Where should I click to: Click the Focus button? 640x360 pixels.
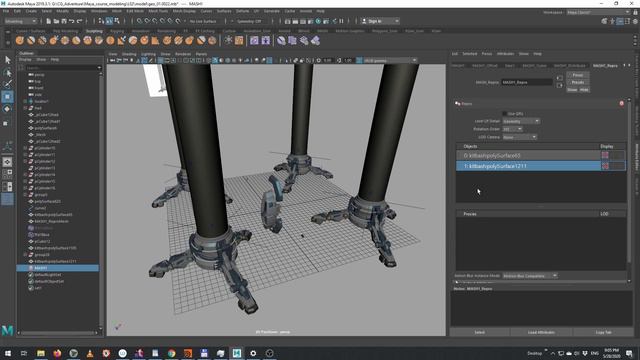tap(578, 75)
